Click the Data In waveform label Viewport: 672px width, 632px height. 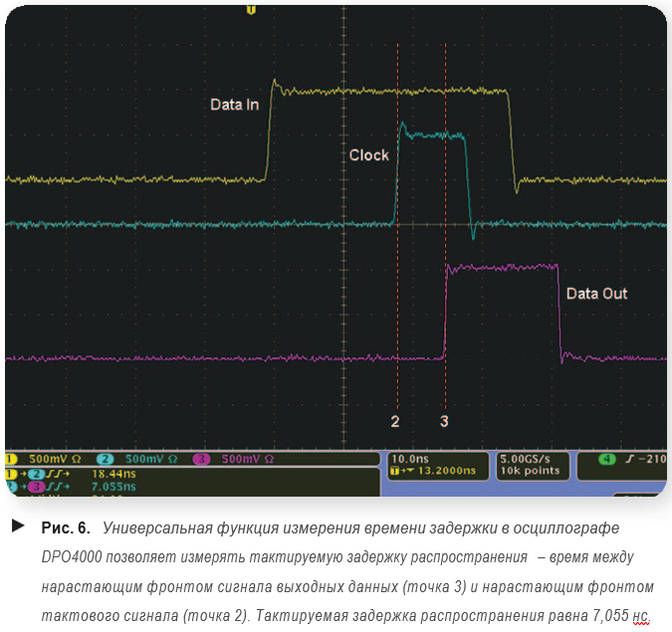coord(234,104)
